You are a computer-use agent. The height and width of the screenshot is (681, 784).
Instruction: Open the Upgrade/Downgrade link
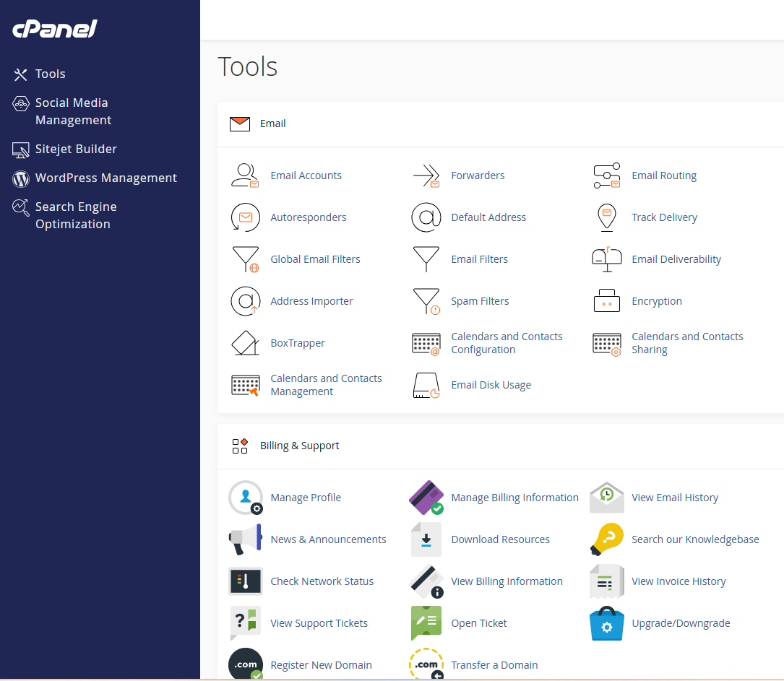point(681,623)
